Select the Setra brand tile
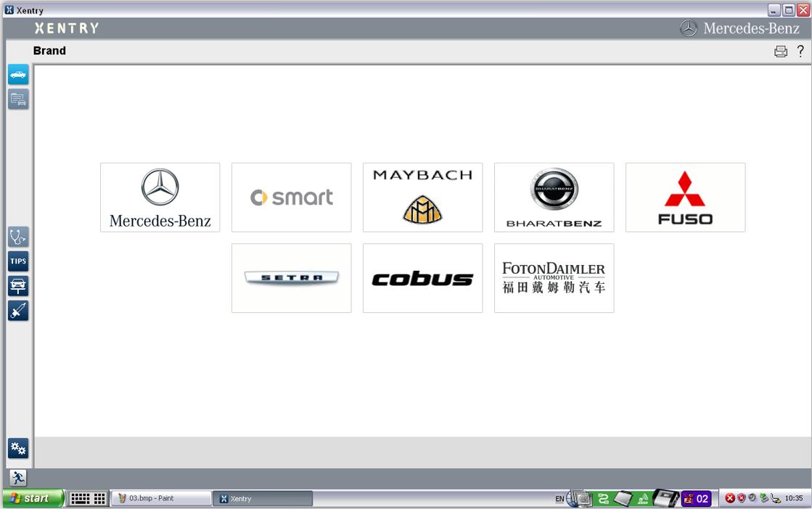This screenshot has height=509, width=812. pos(292,278)
